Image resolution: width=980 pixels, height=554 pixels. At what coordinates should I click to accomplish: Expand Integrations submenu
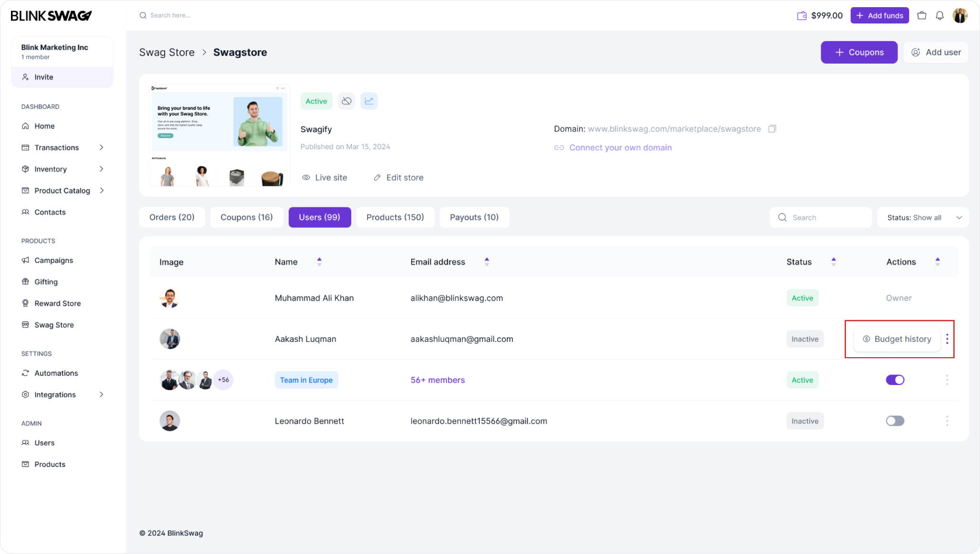point(101,395)
